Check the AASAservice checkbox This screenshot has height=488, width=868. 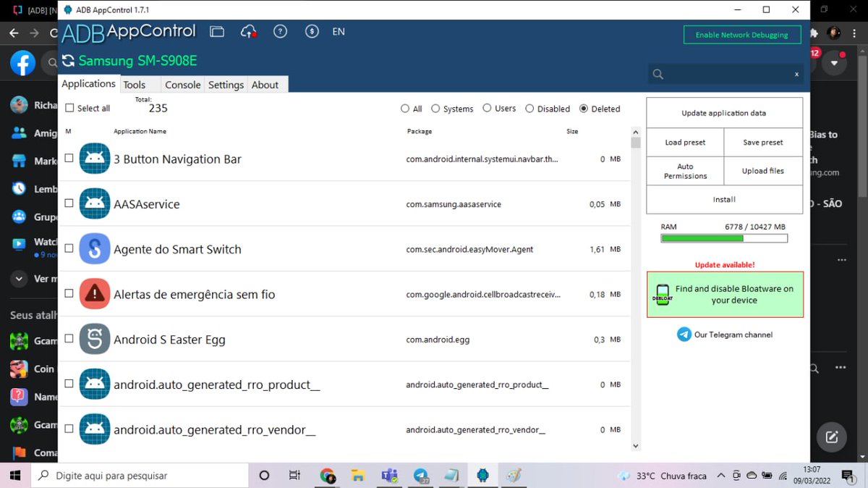click(69, 203)
